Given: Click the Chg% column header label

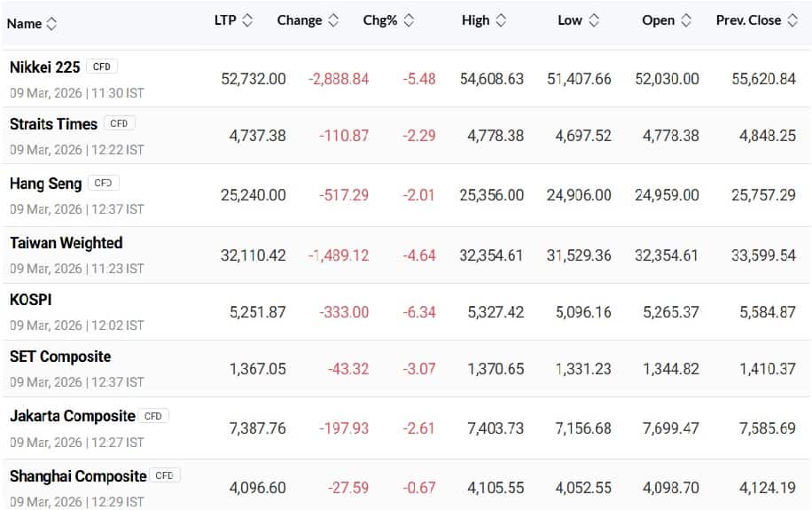Looking at the screenshot, I should point(380,20).
